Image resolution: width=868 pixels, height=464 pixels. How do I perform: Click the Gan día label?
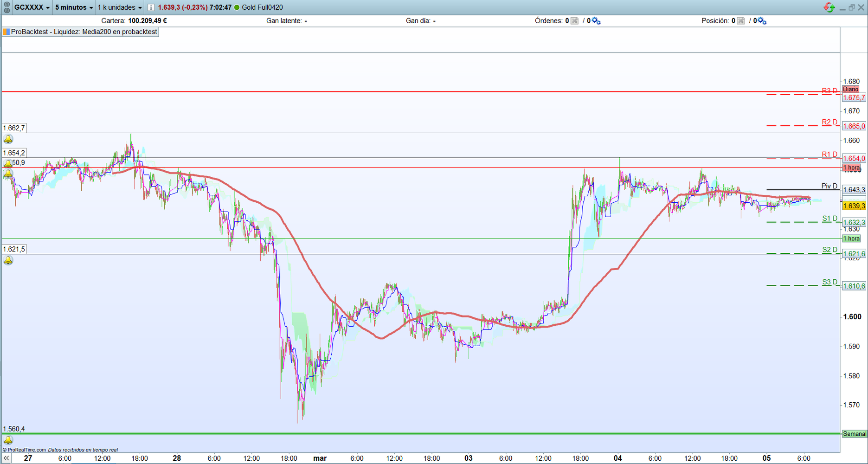[x=418, y=21]
